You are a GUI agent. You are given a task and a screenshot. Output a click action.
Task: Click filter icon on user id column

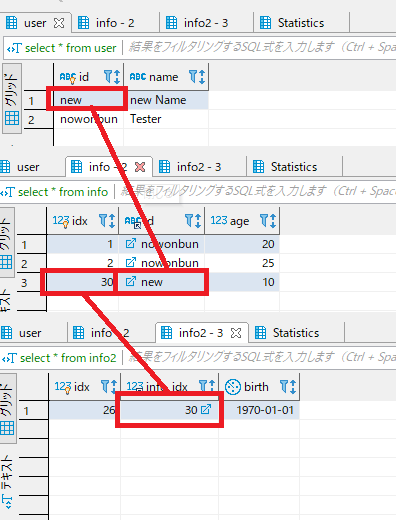coord(108,77)
